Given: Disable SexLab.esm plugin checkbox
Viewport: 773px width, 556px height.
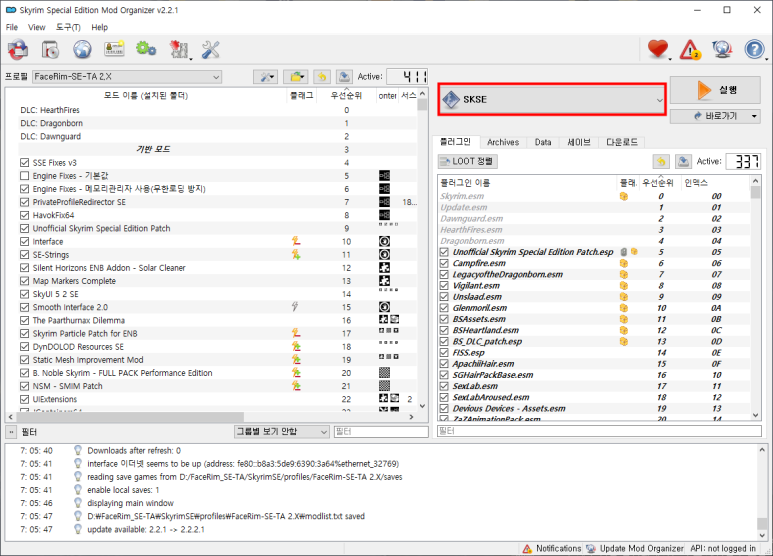Looking at the screenshot, I should click(x=444, y=386).
